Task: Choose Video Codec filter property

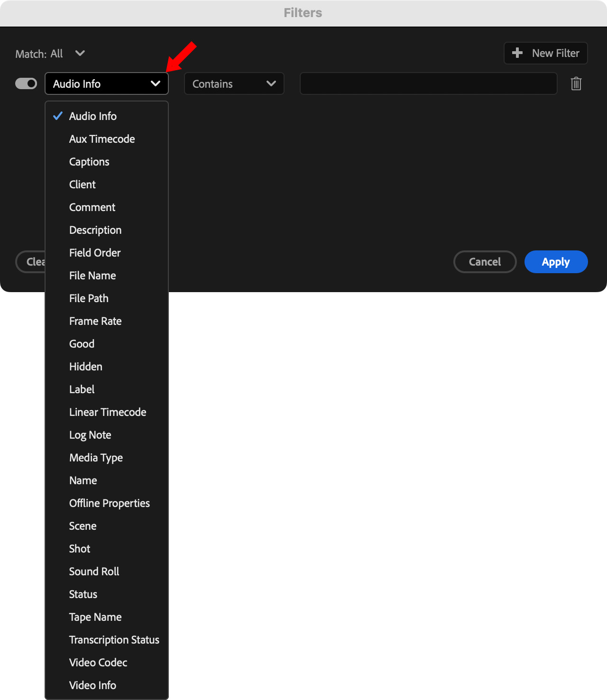Action: (98, 663)
